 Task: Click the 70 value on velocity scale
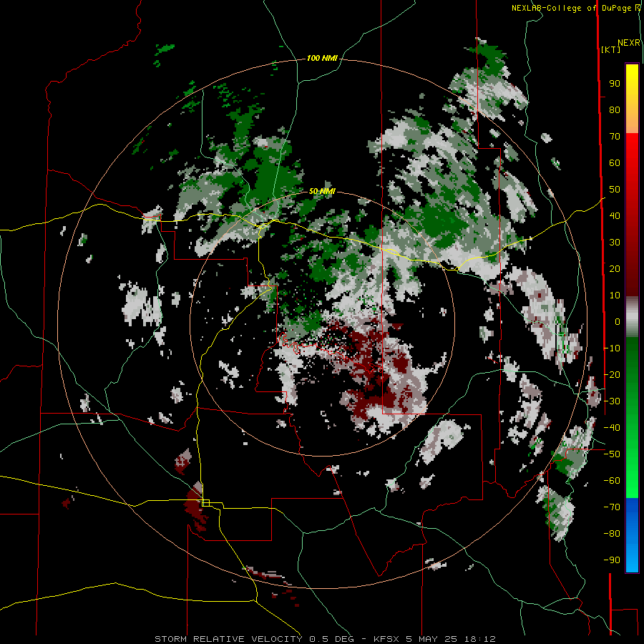pos(615,137)
